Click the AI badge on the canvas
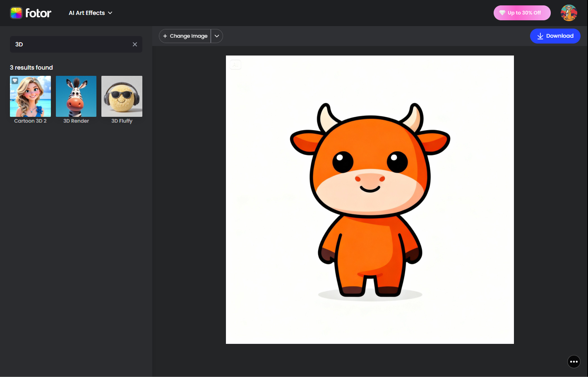Image resolution: width=588 pixels, height=377 pixels. 235,65
